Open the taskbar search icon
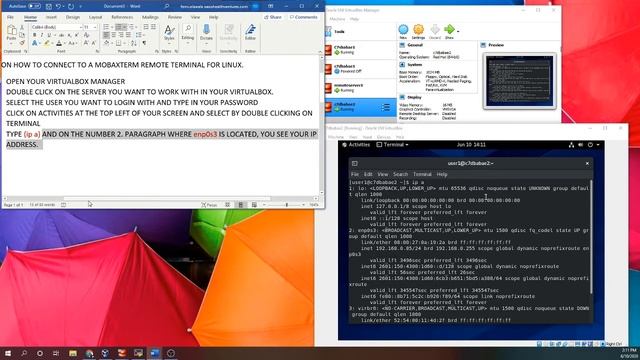 [24, 353]
